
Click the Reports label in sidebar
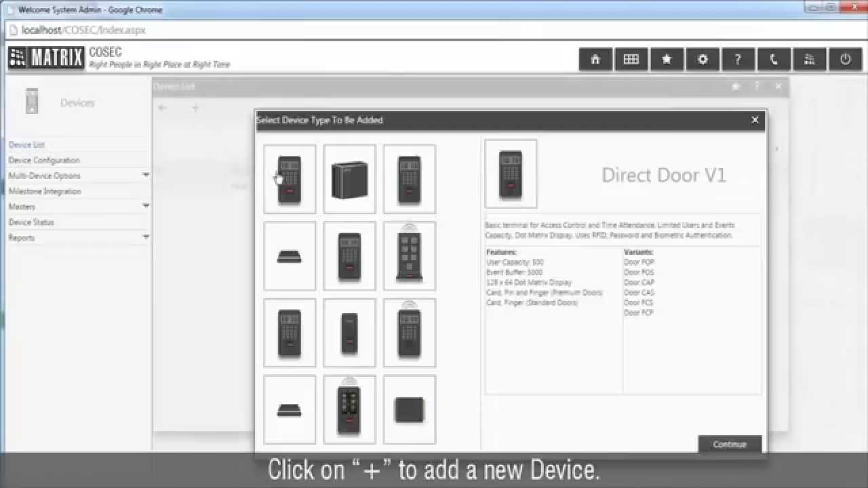click(x=21, y=237)
